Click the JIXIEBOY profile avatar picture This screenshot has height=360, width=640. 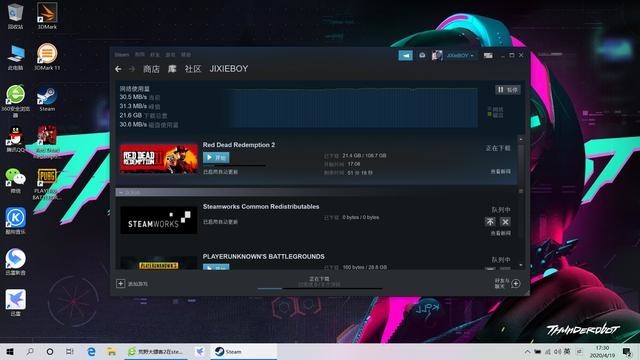(437, 55)
